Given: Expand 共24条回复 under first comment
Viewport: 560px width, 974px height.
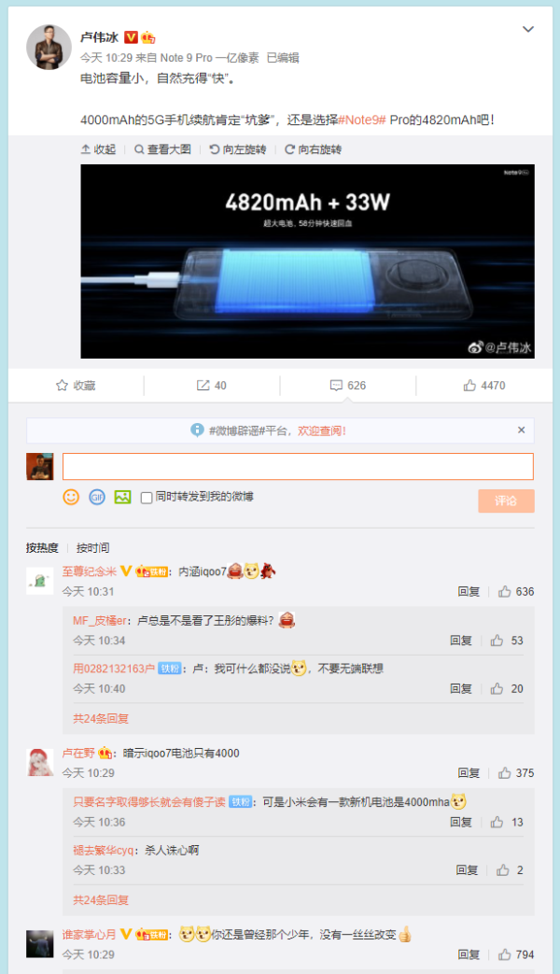Looking at the screenshot, I should [101, 718].
